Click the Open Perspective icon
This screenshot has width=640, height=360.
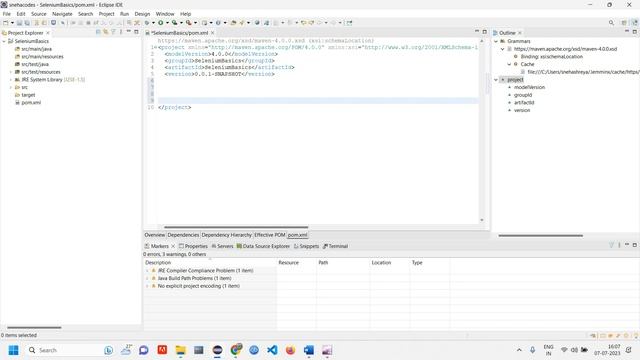point(624,23)
